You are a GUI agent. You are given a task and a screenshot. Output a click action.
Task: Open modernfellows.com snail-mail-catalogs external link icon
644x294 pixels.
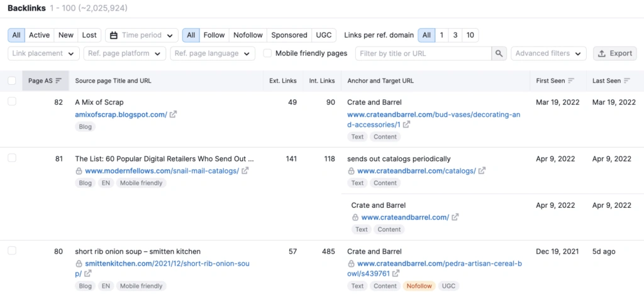[245, 170]
